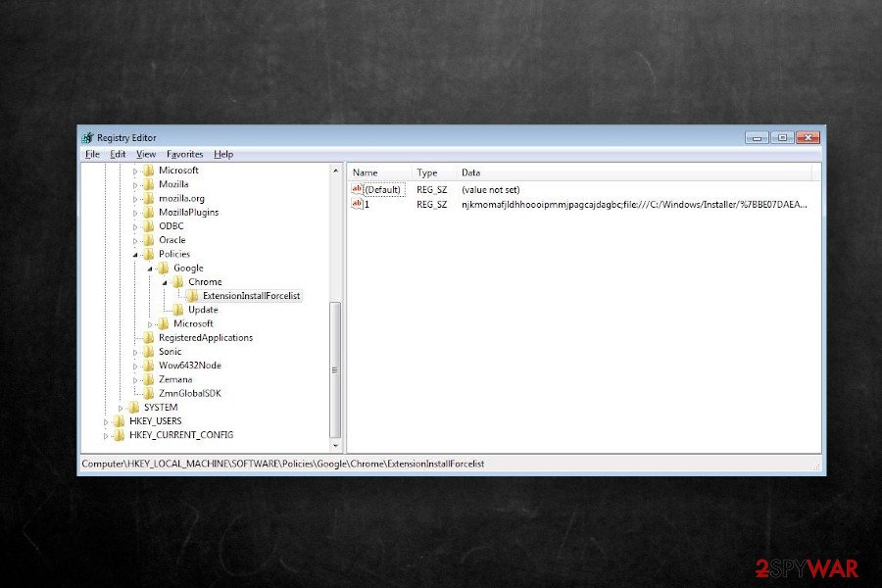
Task: Open the Favorites menu
Action: [184, 154]
